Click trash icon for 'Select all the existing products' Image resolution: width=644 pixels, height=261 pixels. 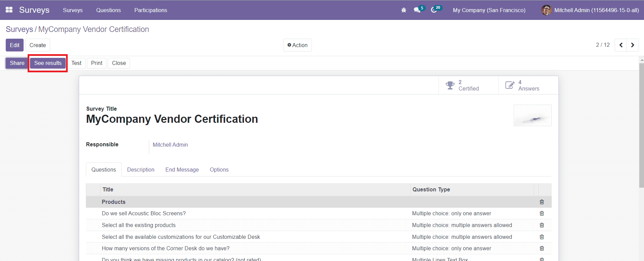542,225
